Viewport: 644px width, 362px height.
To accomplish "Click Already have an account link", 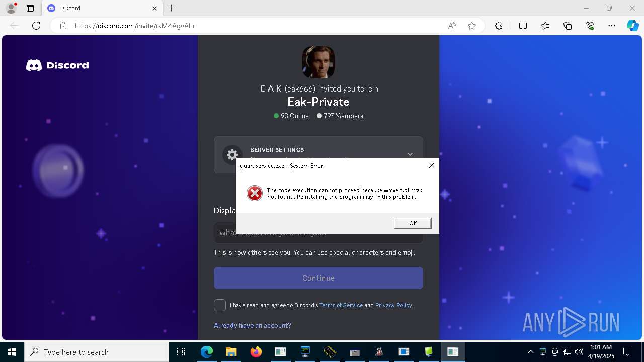I will coord(253,325).
